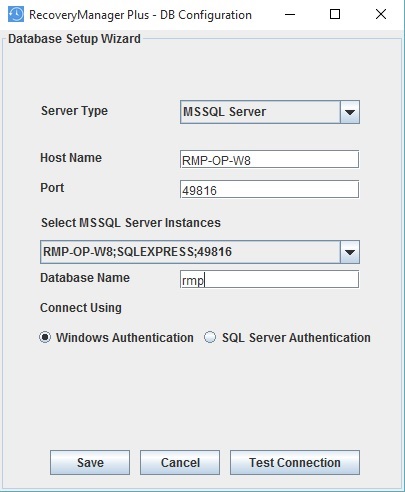
Task: Click the Database Setup Wizard heading
Action: (x=74, y=39)
